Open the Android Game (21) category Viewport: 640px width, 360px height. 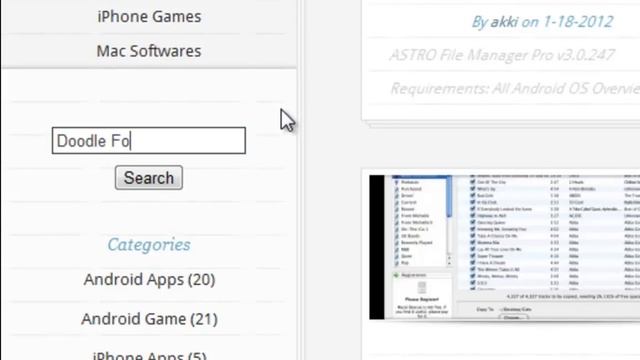click(149, 319)
